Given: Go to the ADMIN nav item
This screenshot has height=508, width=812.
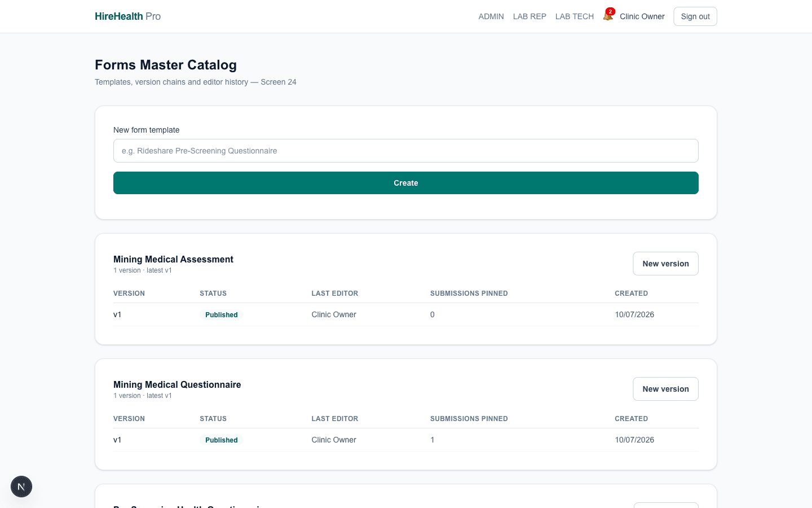Looking at the screenshot, I should (x=491, y=16).
